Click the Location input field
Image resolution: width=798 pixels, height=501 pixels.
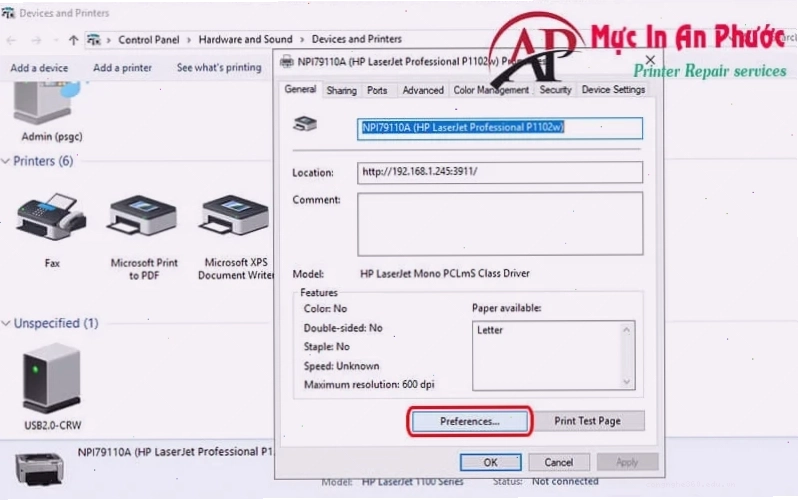pos(500,172)
